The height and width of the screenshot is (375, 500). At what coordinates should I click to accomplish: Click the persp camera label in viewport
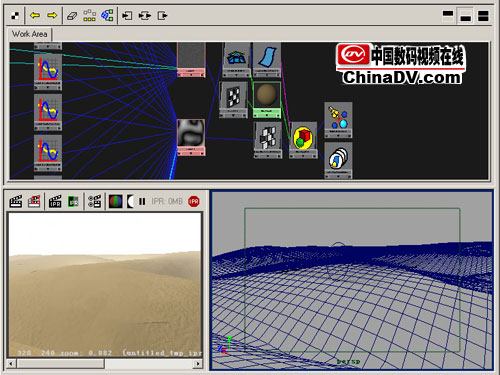349,361
